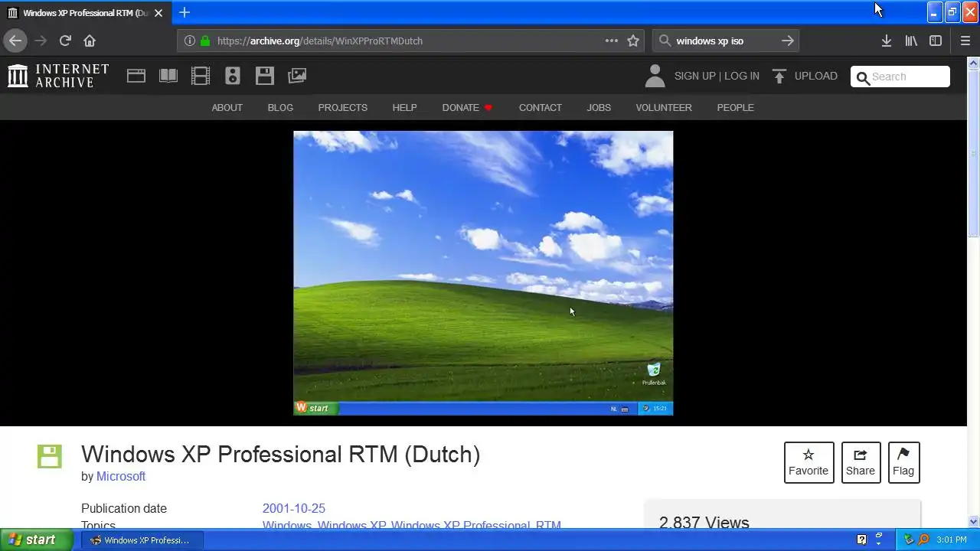This screenshot has width=980, height=551.
Task: Click the UPLOAD text link
Action: point(816,76)
